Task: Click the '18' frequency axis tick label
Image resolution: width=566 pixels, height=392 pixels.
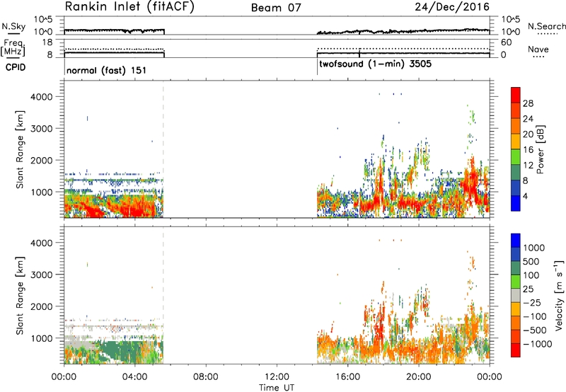Action: point(47,42)
